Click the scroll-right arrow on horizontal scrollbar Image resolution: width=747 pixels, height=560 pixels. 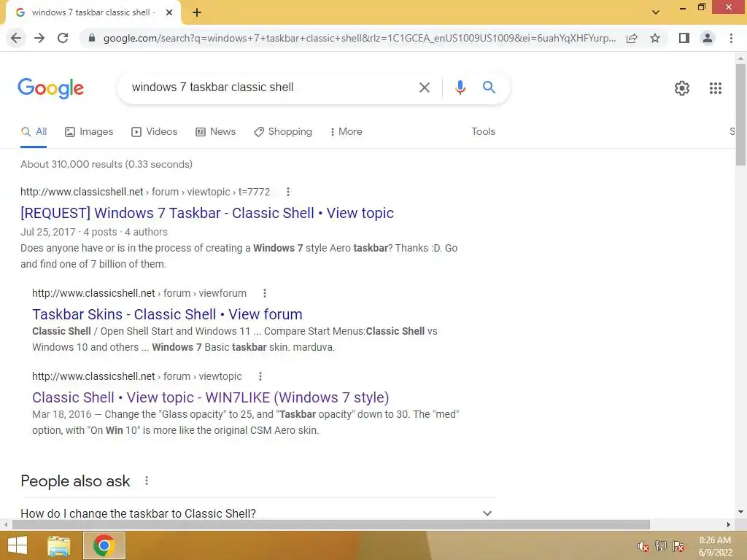coord(729,525)
